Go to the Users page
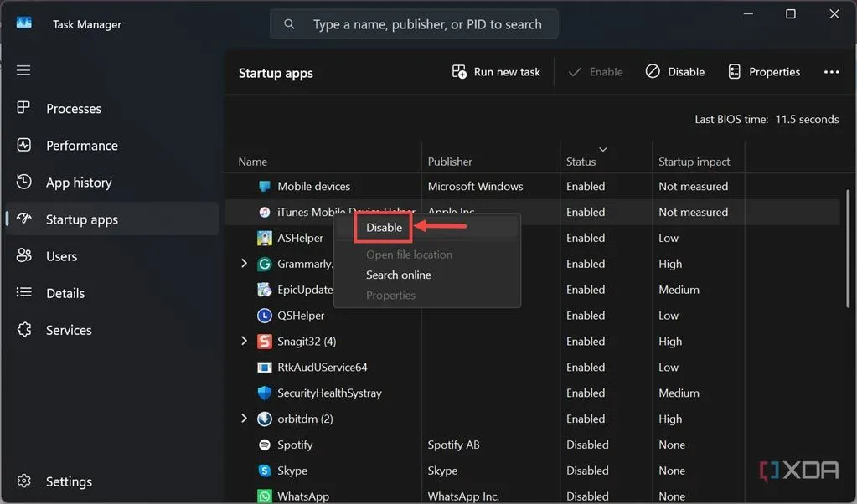This screenshot has height=504, width=857. [61, 256]
